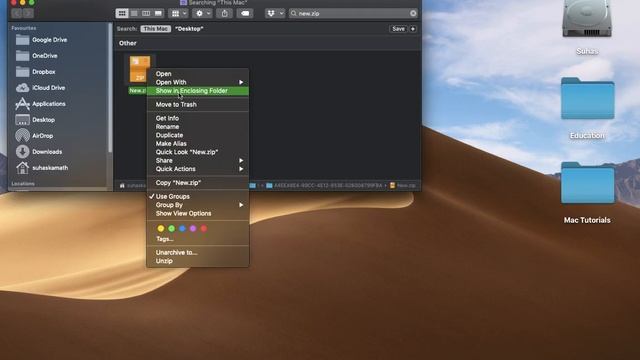The width and height of the screenshot is (640, 360).
Task: Choose Show in Enclosing Folder
Action: tap(198, 91)
